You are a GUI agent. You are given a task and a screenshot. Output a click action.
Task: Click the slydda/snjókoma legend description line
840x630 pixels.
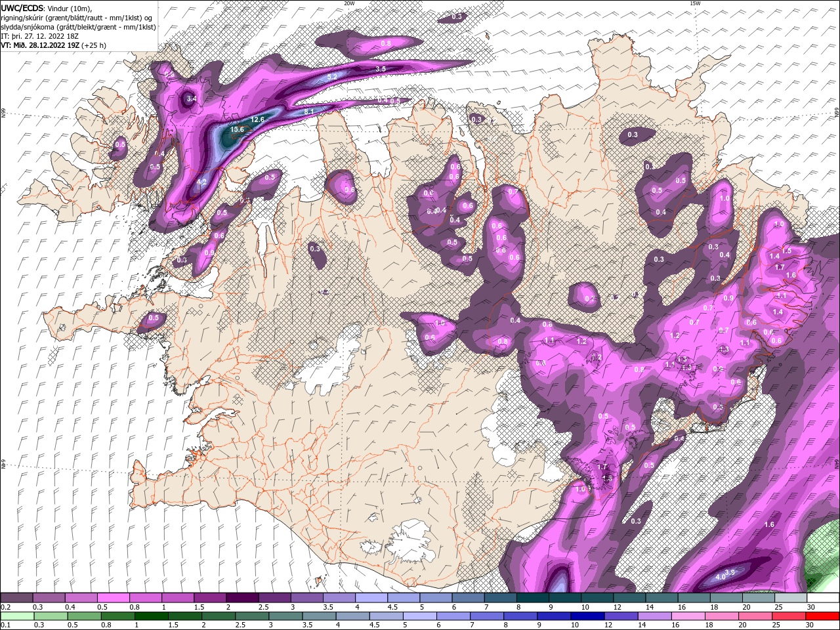click(x=78, y=27)
